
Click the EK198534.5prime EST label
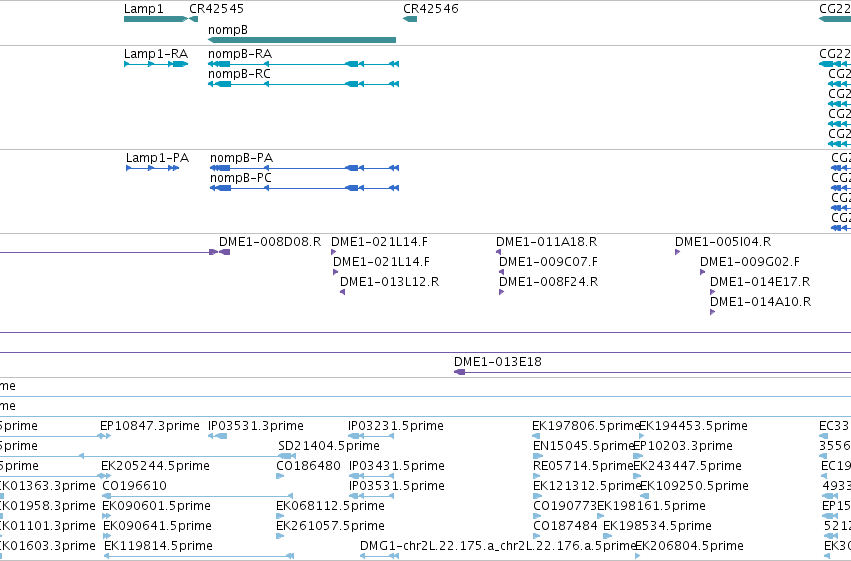pos(657,526)
